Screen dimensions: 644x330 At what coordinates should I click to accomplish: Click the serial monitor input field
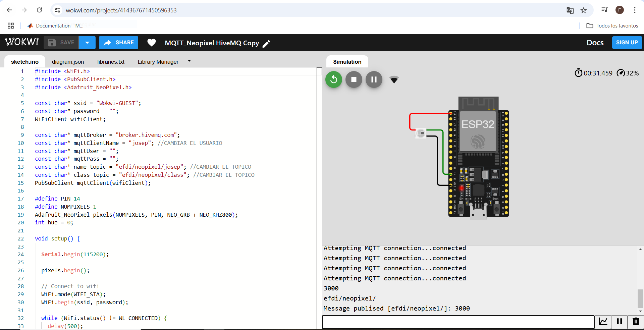click(459, 322)
